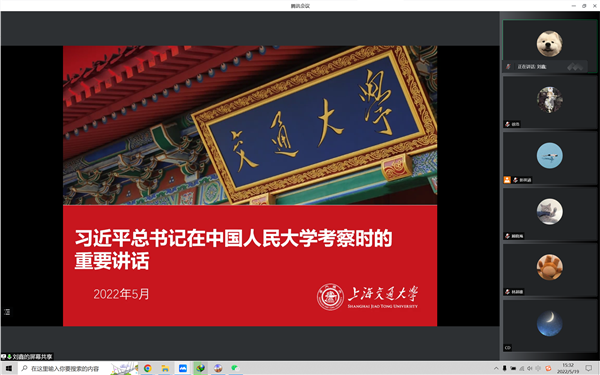The width and height of the screenshot is (600, 375).
Task: Click muted mic under cat-scarf avatar
Action: 508,236
